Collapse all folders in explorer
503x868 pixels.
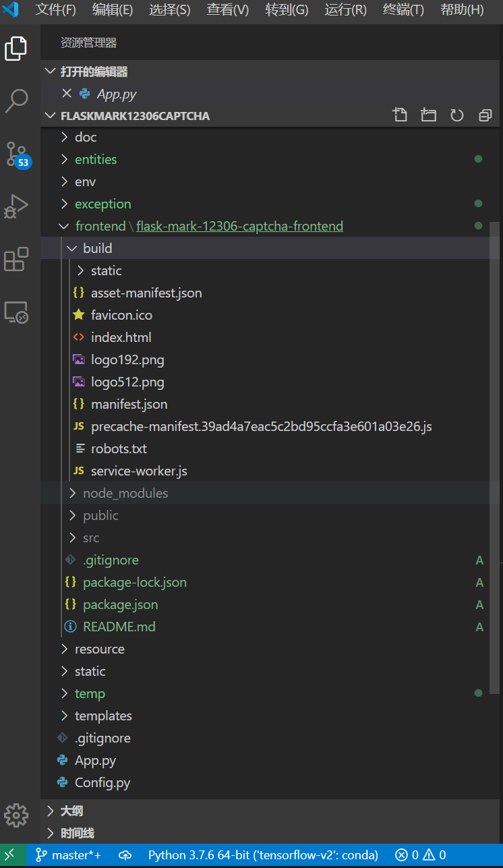(x=485, y=115)
